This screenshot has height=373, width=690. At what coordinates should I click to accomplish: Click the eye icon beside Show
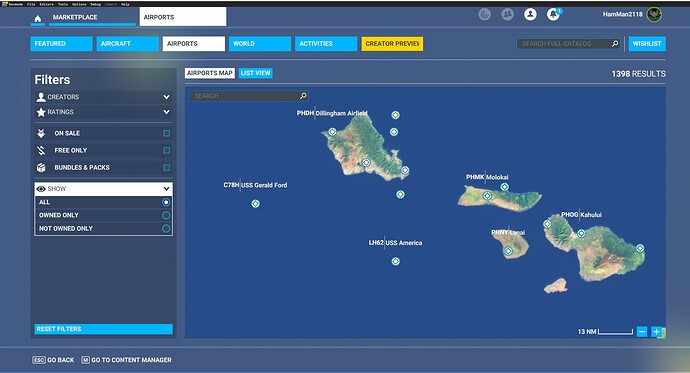tap(41, 189)
